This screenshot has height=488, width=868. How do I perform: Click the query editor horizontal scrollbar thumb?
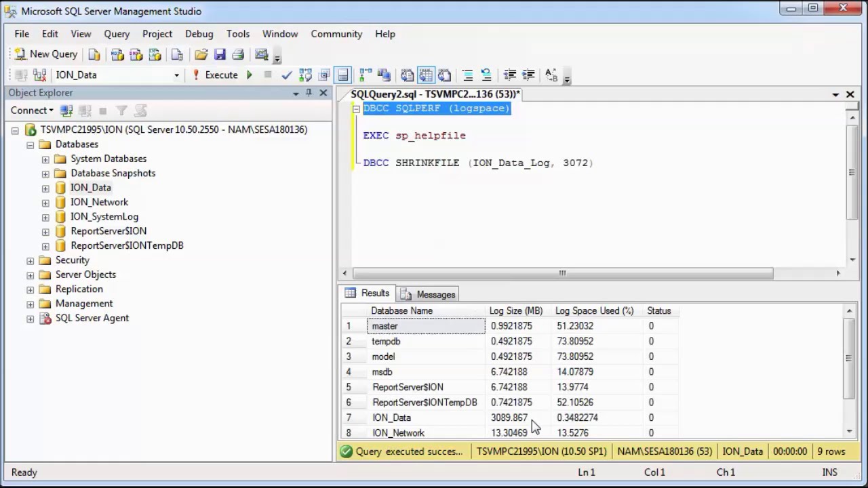click(x=563, y=273)
